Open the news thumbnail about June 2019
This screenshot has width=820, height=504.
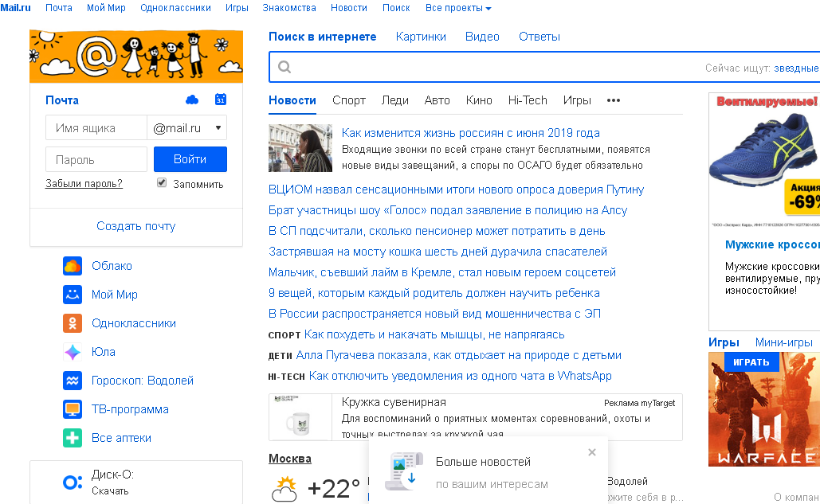[x=300, y=148]
